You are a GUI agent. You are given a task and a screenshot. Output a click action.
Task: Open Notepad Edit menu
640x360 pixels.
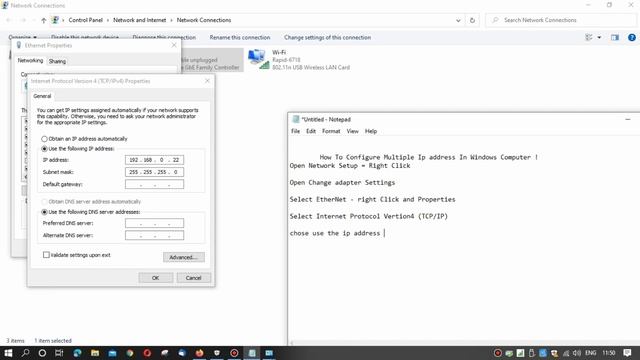click(311, 131)
